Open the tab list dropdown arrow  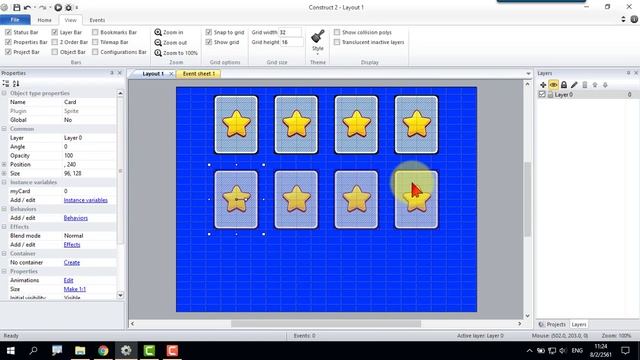click(529, 74)
